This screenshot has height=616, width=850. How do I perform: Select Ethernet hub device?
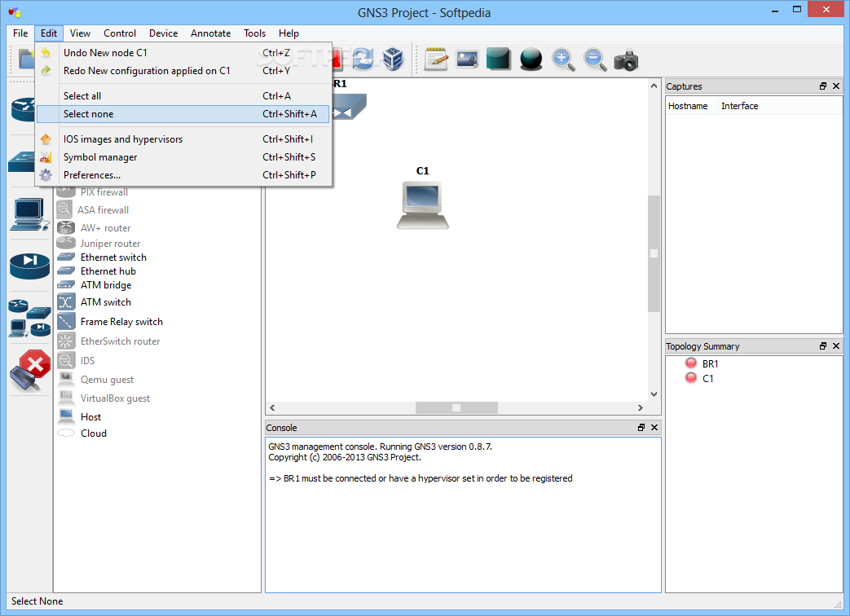pyautogui.click(x=108, y=271)
